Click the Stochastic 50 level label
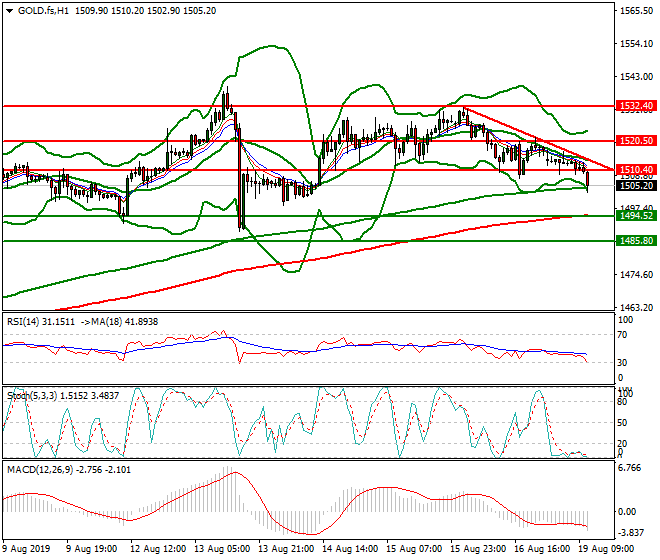660x560 pixels. [622, 423]
